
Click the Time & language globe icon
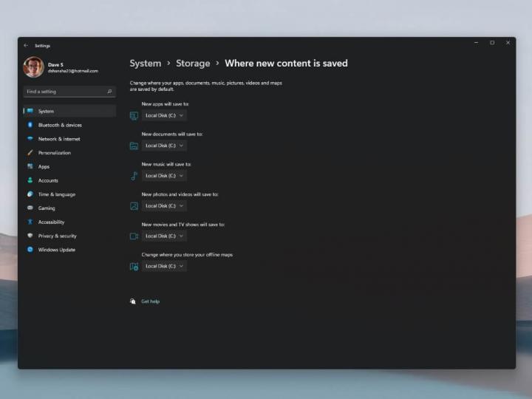(x=30, y=194)
